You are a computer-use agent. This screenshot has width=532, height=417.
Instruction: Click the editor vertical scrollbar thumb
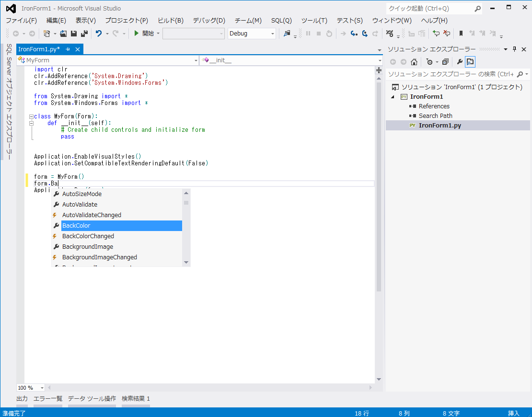[x=379, y=186]
